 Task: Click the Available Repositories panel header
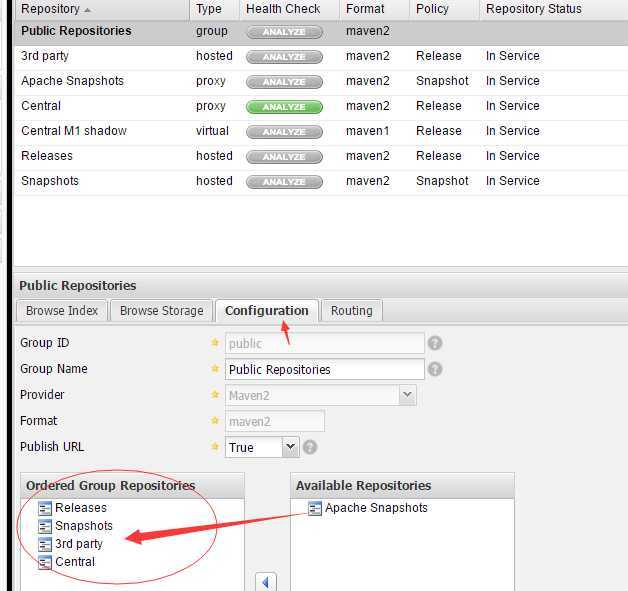402,486
